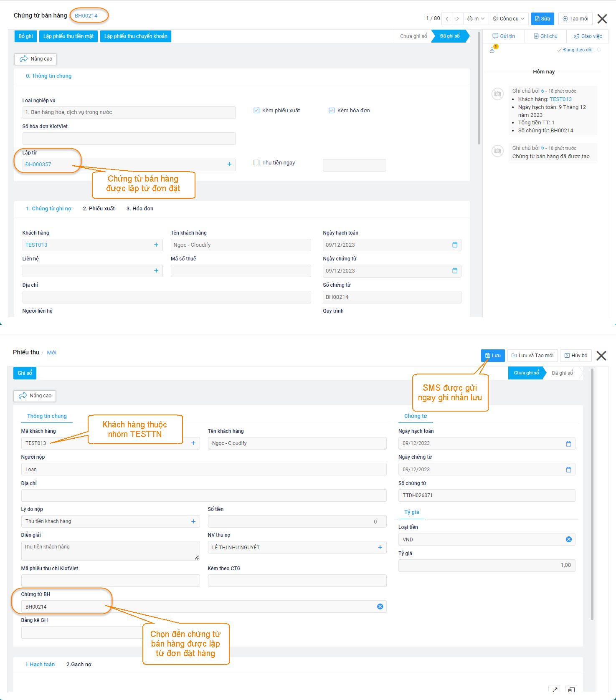Open calendar for sales voucher Ngày chứng từ
This screenshot has width=616, height=700.
(455, 271)
